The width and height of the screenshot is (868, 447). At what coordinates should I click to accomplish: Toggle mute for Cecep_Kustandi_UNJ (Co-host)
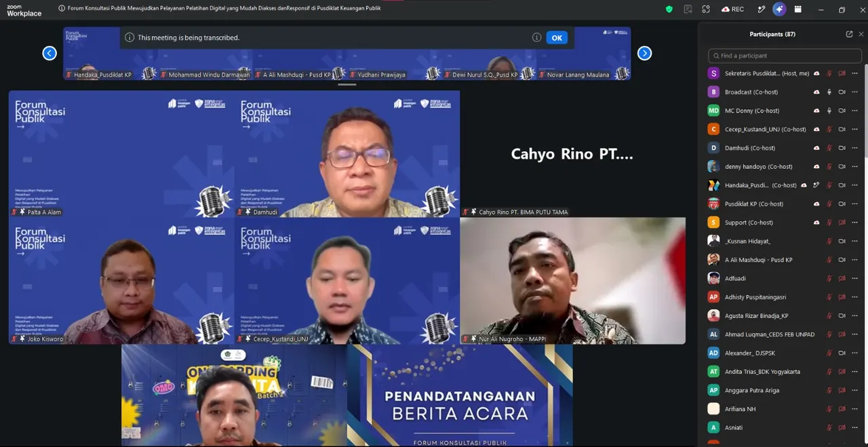coord(829,129)
